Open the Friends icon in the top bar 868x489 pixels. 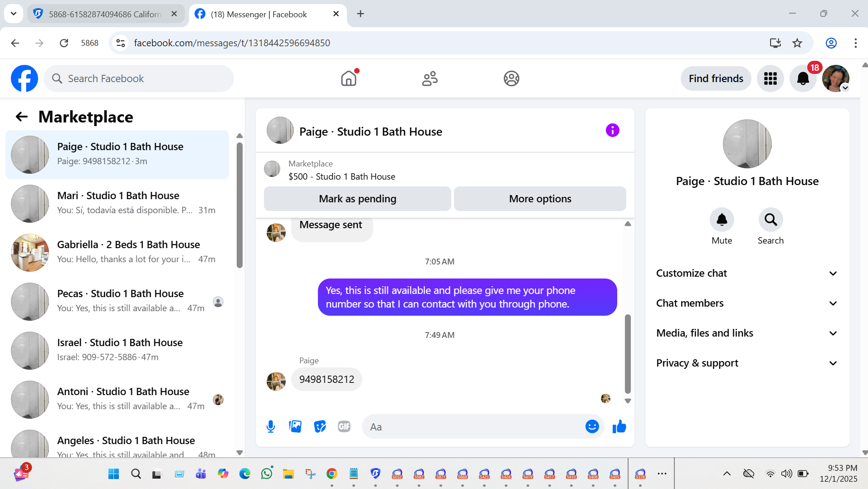[430, 78]
